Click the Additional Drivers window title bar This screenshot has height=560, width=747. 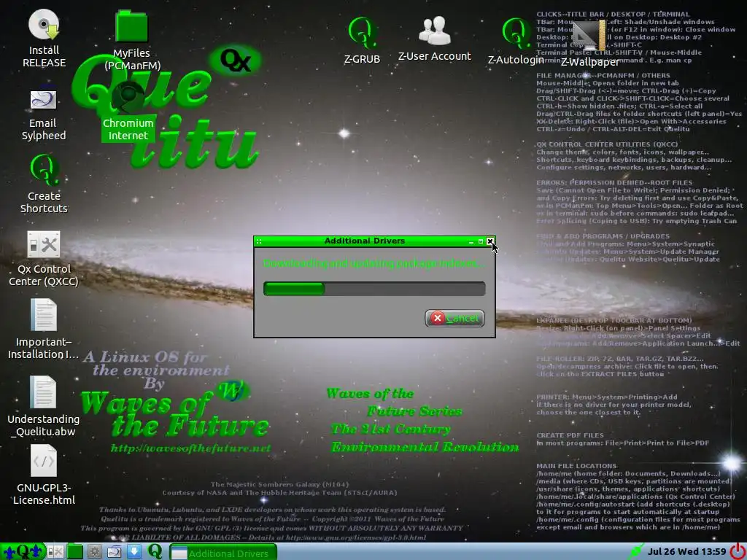pos(365,241)
